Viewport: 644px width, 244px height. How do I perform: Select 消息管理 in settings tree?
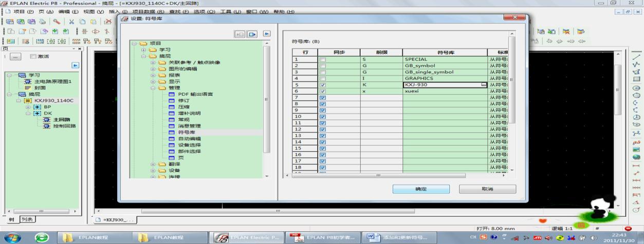coord(189,126)
